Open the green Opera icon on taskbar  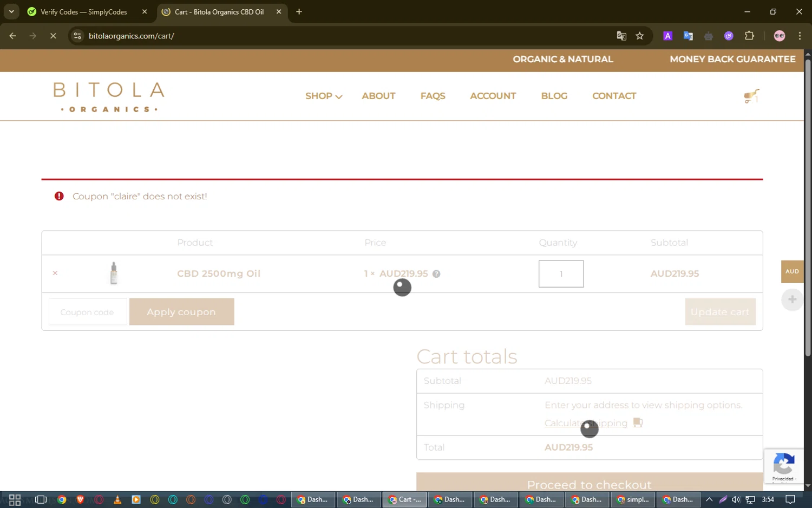[245, 499]
